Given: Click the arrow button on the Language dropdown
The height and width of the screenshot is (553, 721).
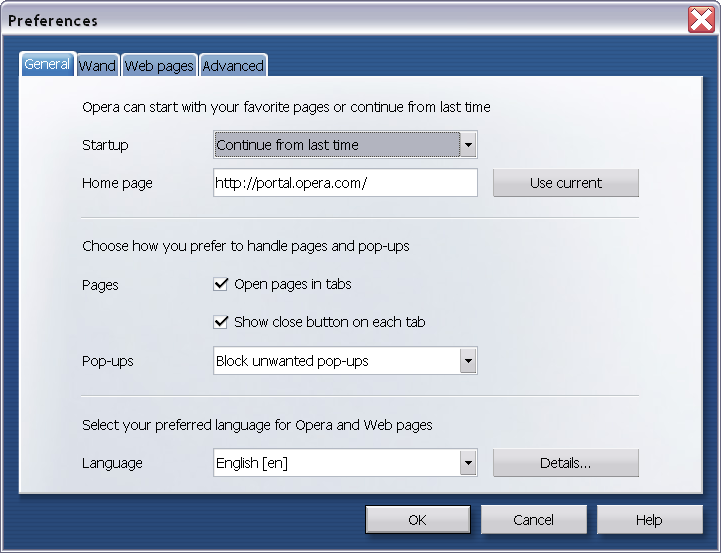Looking at the screenshot, I should pyautogui.click(x=468, y=463).
